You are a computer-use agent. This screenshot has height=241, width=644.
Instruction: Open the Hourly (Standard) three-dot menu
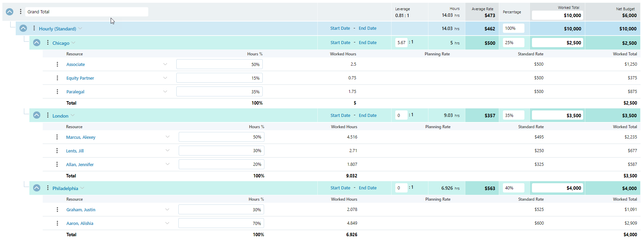34,28
